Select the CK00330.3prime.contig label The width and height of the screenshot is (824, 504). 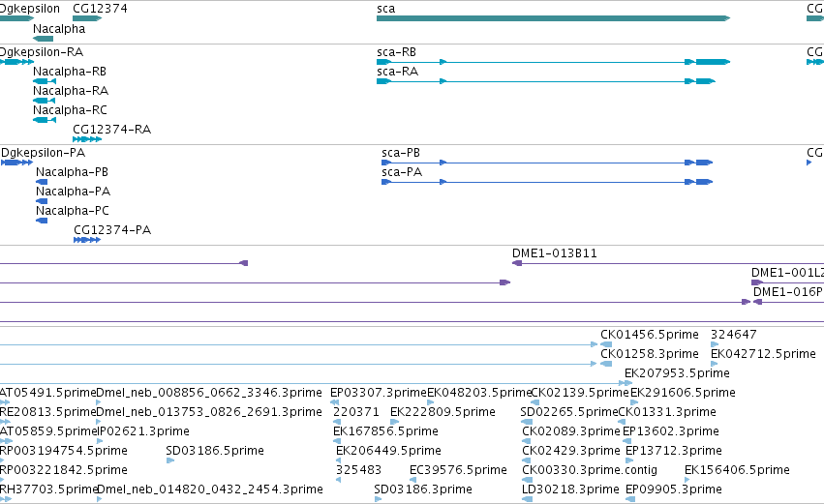(x=590, y=471)
